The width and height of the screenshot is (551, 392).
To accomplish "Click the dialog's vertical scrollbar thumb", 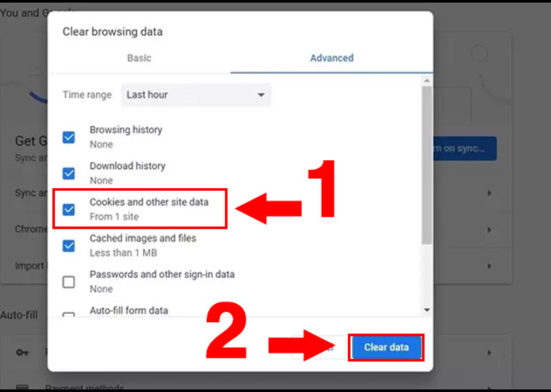I will pos(427,165).
